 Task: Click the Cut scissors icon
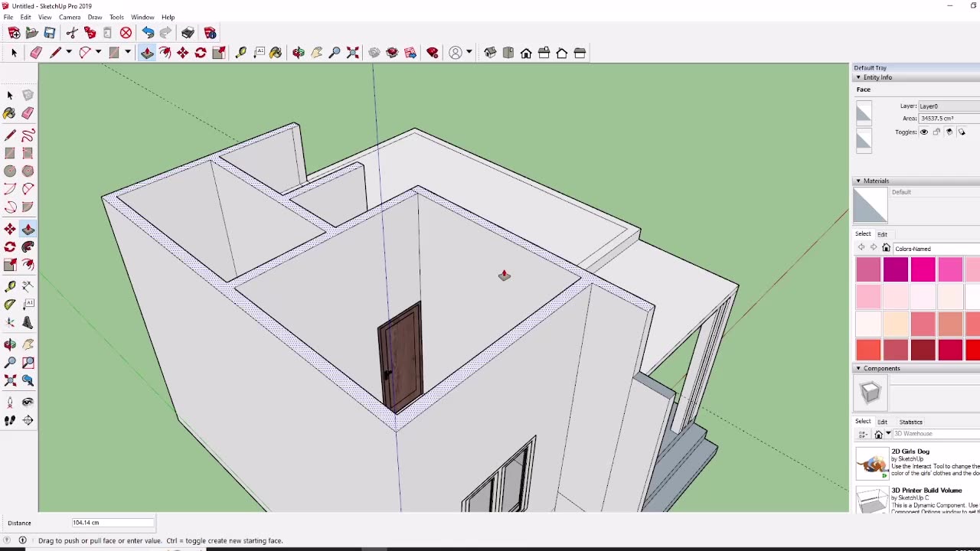[x=72, y=33]
